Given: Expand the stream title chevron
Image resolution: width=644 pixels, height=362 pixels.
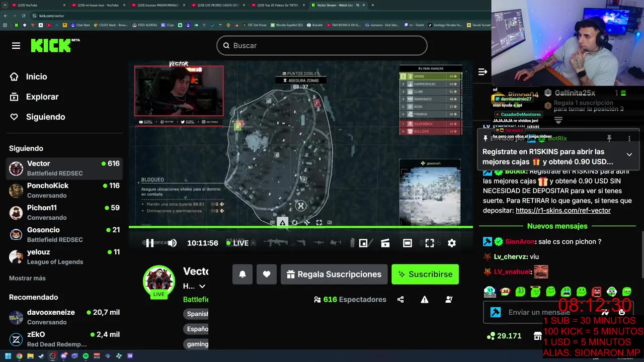Looking at the screenshot, I should [x=202, y=287].
